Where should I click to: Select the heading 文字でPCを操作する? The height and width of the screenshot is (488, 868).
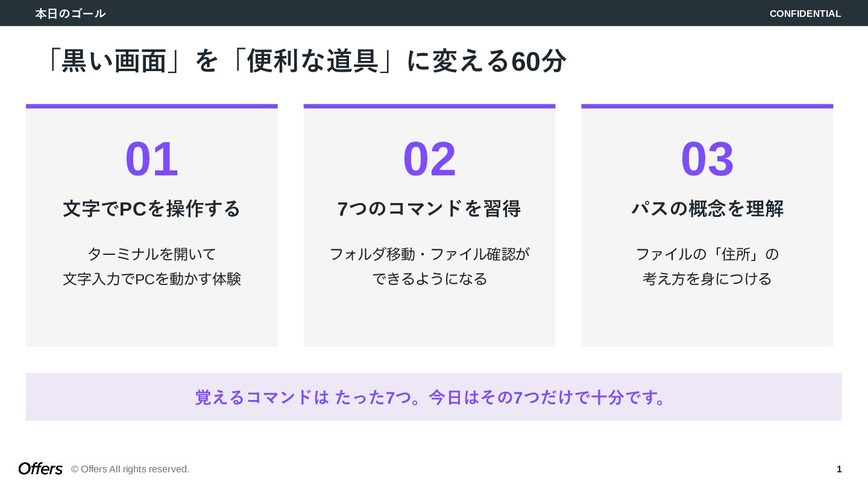(152, 209)
